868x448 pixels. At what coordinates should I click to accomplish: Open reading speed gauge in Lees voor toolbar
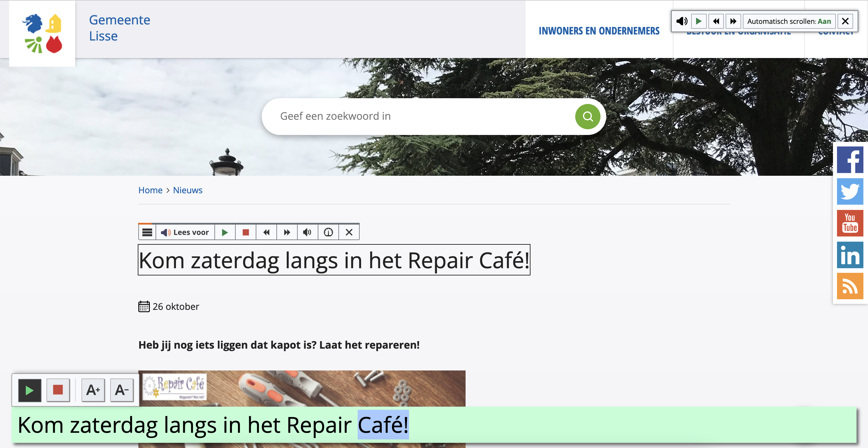328,232
